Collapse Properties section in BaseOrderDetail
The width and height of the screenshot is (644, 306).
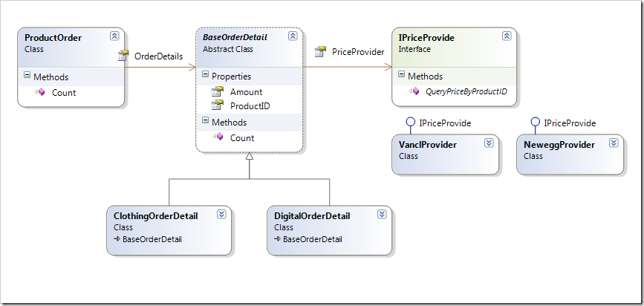[x=205, y=74]
